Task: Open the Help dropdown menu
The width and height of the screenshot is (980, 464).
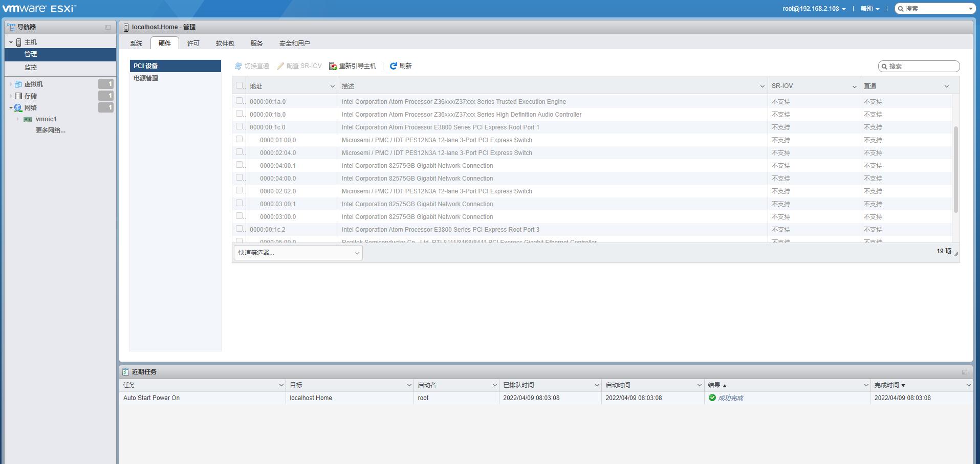Action: pyautogui.click(x=869, y=9)
